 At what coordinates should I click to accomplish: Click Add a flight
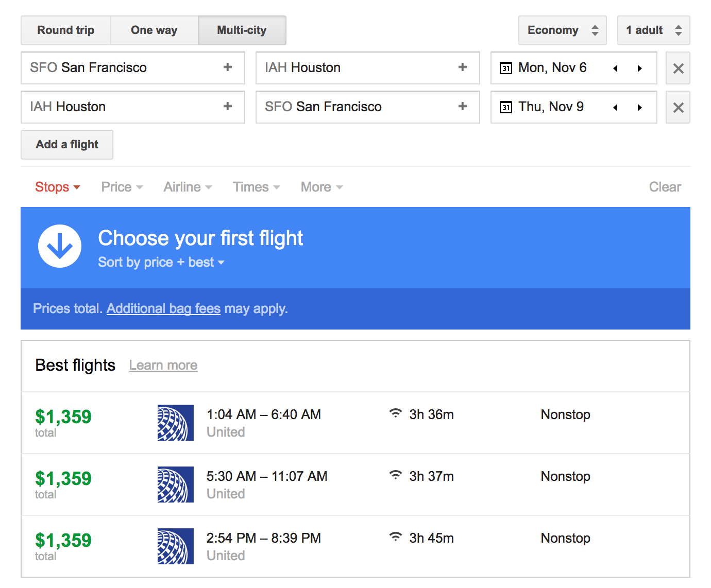click(x=66, y=145)
